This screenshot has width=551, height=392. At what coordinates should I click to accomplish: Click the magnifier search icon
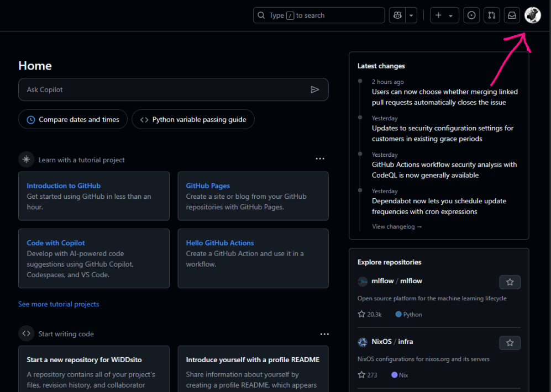click(261, 15)
